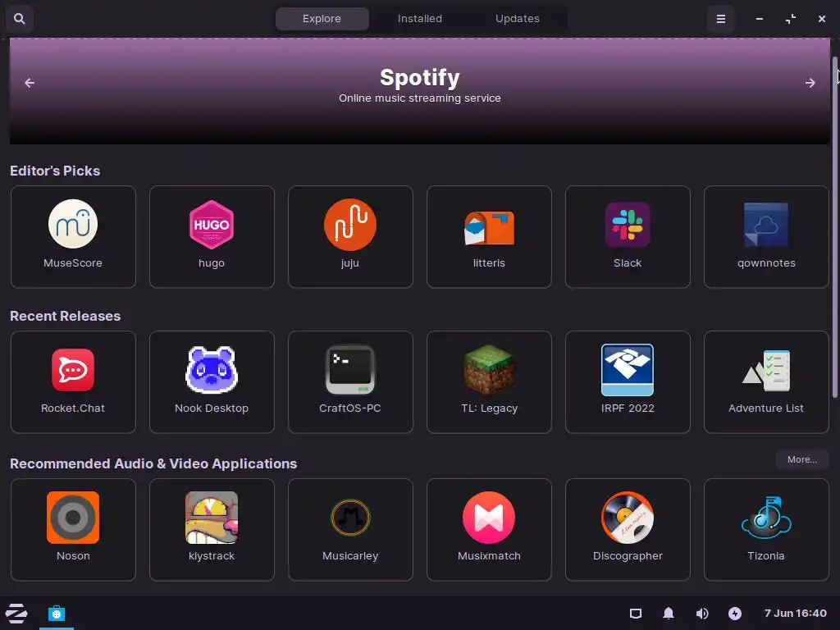Go to next featured banner
The height and width of the screenshot is (630, 840).
click(x=810, y=83)
